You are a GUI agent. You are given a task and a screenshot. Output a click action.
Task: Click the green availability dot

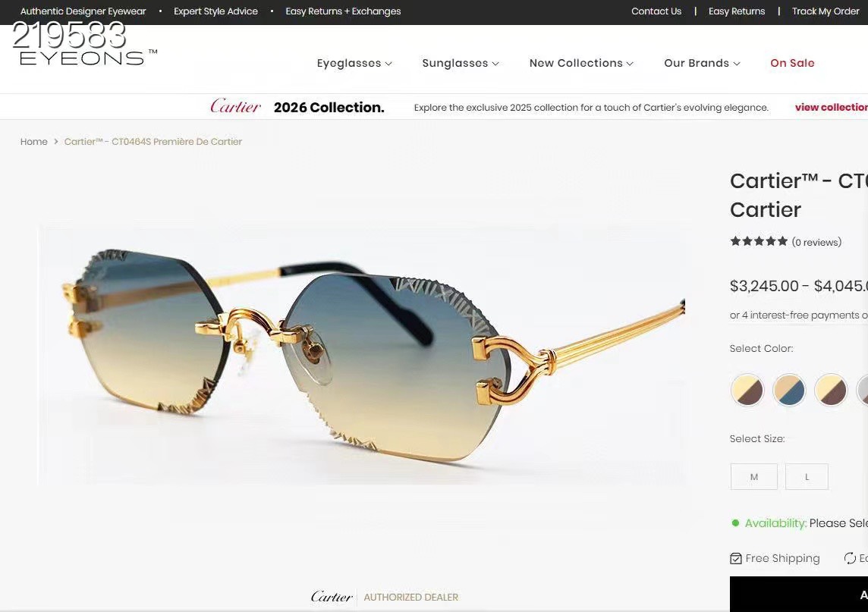click(x=735, y=523)
